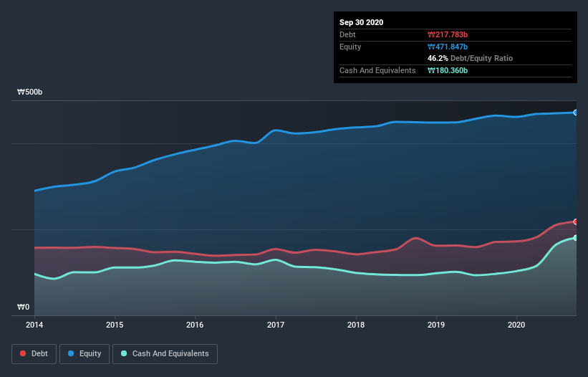This screenshot has height=377, width=588.
Task: Click the 2019 x-axis label
Action: [436, 325]
